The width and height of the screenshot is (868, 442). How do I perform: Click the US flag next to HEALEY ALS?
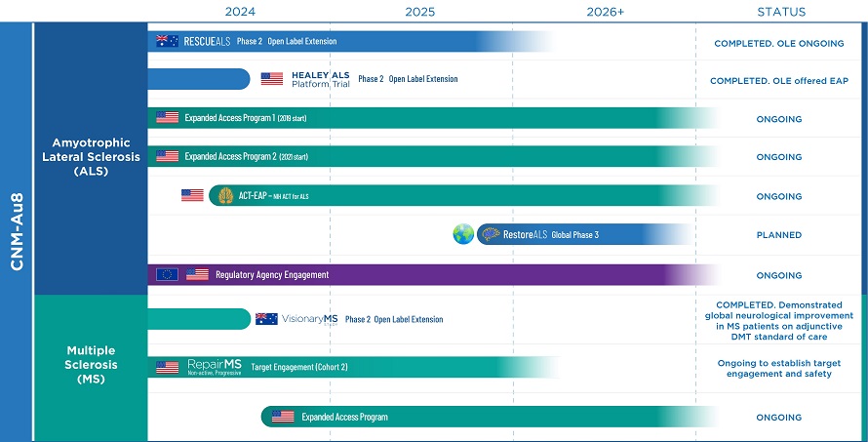pos(272,79)
